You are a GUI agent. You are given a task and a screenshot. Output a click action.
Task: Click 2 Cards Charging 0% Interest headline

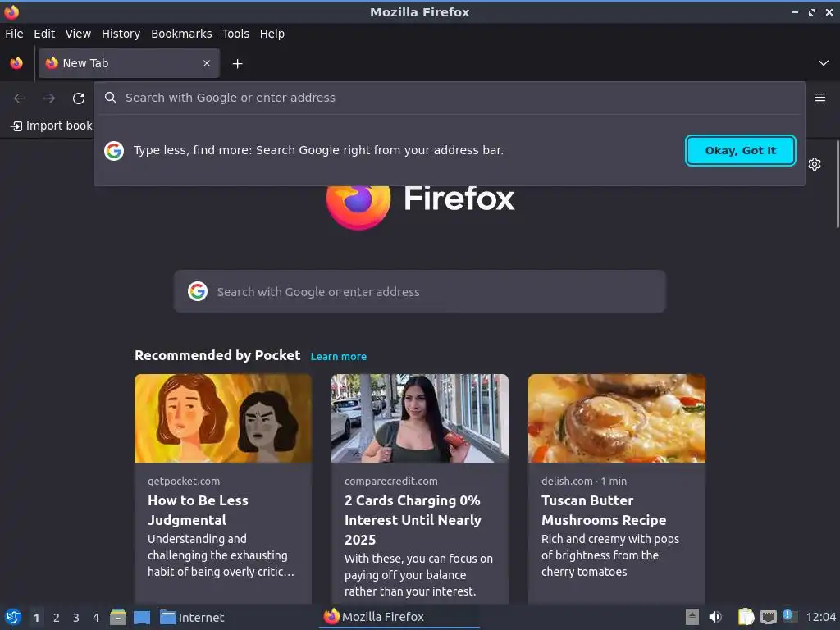tap(413, 519)
